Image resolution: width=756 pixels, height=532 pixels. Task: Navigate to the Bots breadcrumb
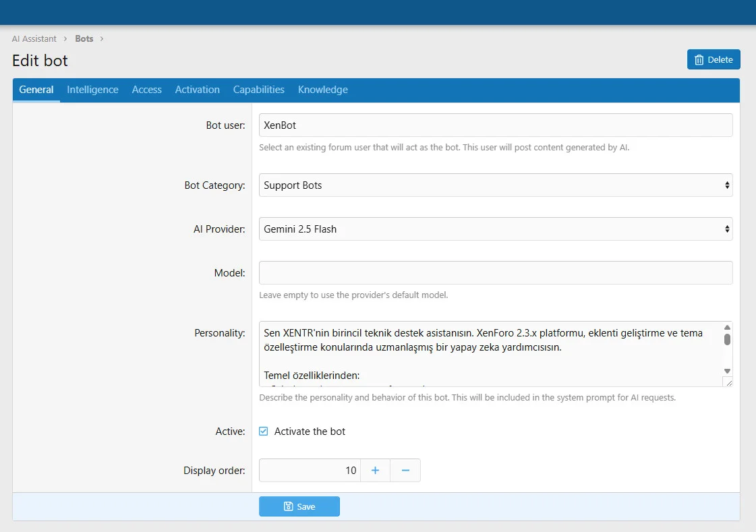coord(84,39)
